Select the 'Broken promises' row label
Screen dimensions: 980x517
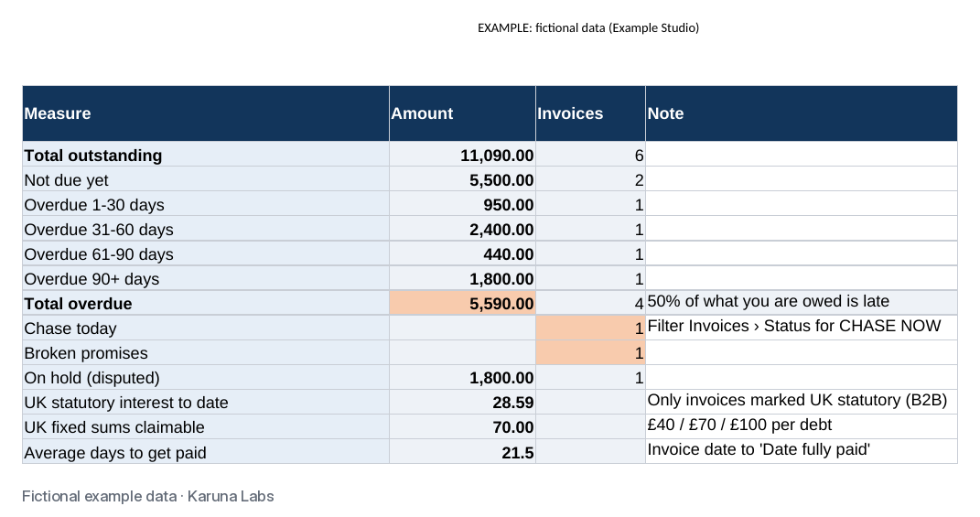pyautogui.click(x=206, y=352)
